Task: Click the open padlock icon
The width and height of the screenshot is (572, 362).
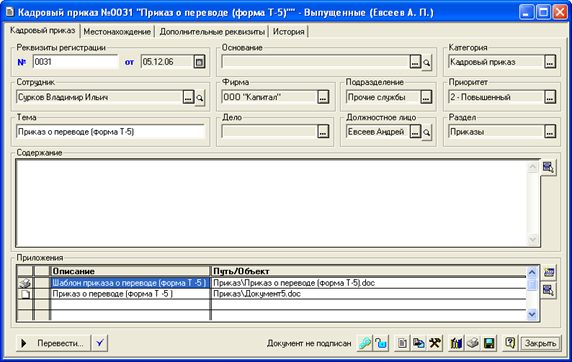Action: 381,343
